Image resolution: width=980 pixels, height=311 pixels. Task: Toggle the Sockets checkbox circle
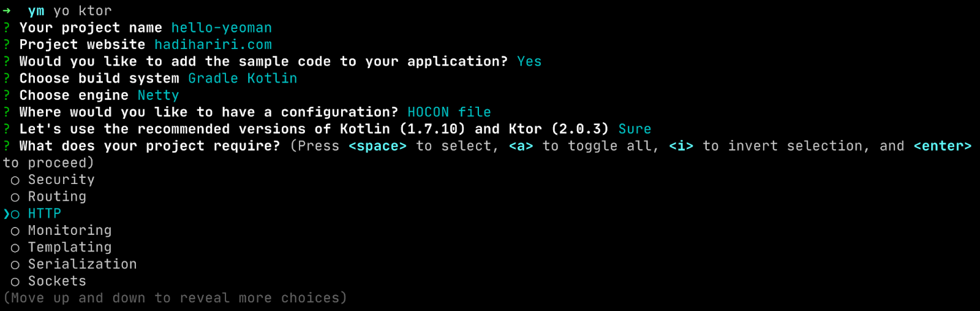pos(15,282)
